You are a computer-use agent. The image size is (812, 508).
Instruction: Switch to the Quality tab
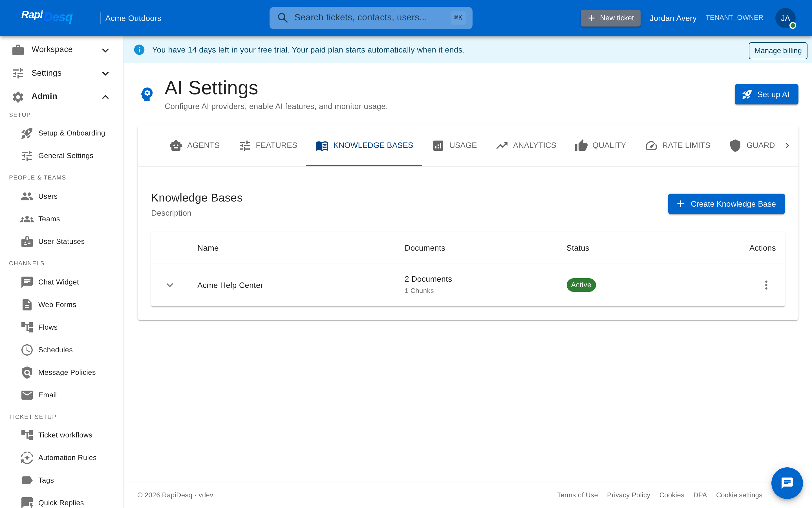tap(600, 145)
